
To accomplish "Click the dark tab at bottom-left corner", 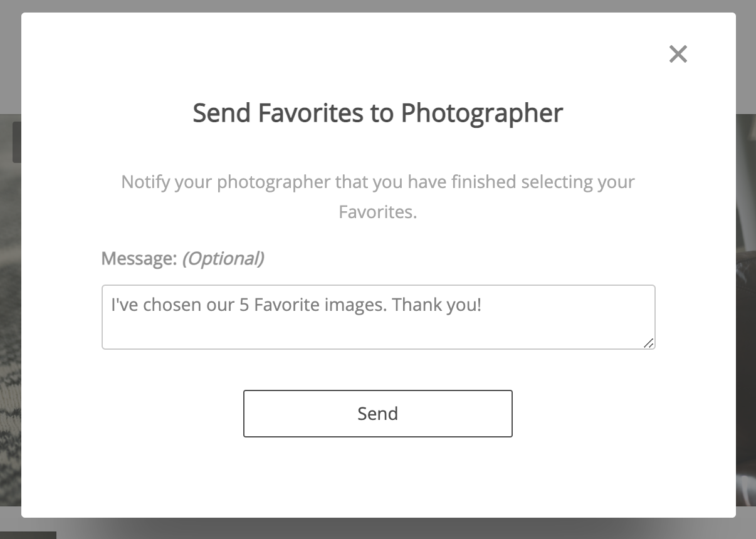I will (28, 535).
